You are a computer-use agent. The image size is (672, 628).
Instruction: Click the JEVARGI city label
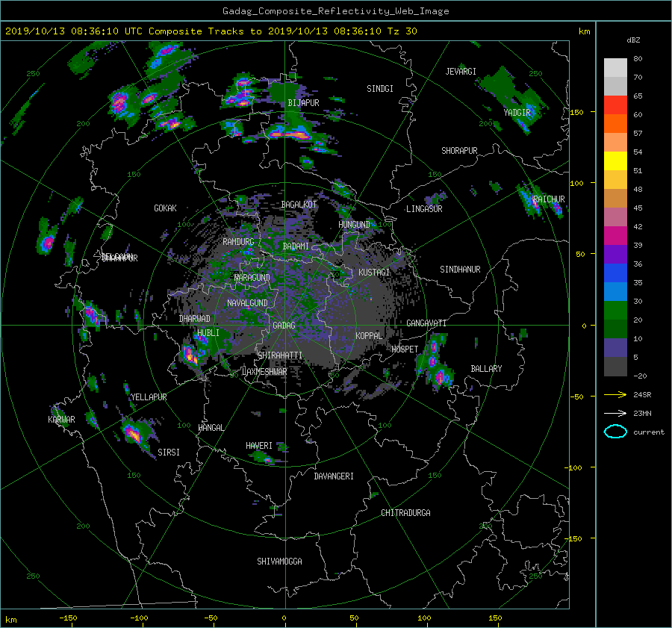(x=461, y=72)
